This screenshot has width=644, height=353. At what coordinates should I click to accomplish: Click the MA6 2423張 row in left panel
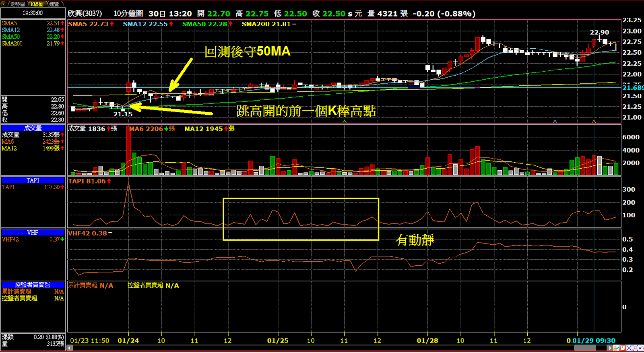point(33,142)
